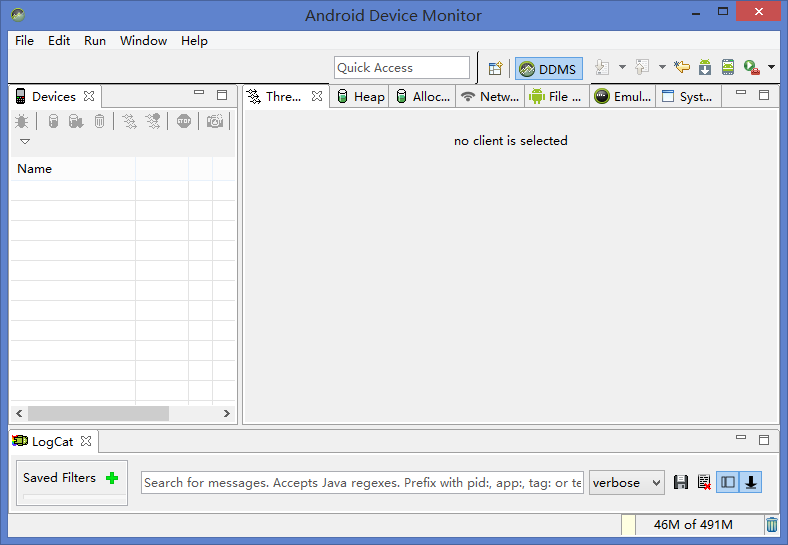This screenshot has width=788, height=545.
Task: Open the external tools run dropdown arrow
Action: click(x=771, y=68)
